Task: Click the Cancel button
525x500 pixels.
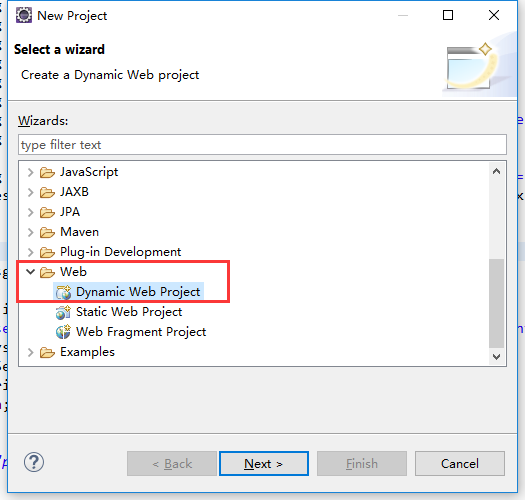Action: click(460, 463)
